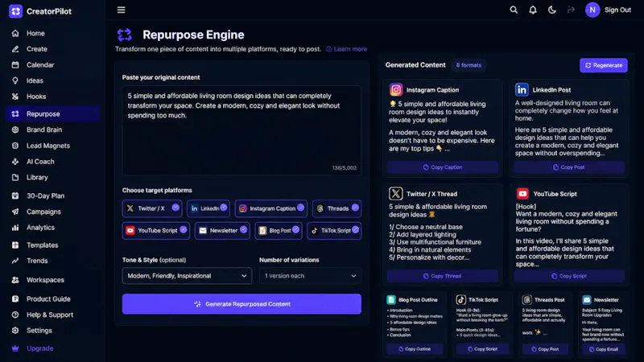This screenshot has height=362, width=644.
Task: Click Copy Post on LinkedIn card
Action: tap(569, 167)
